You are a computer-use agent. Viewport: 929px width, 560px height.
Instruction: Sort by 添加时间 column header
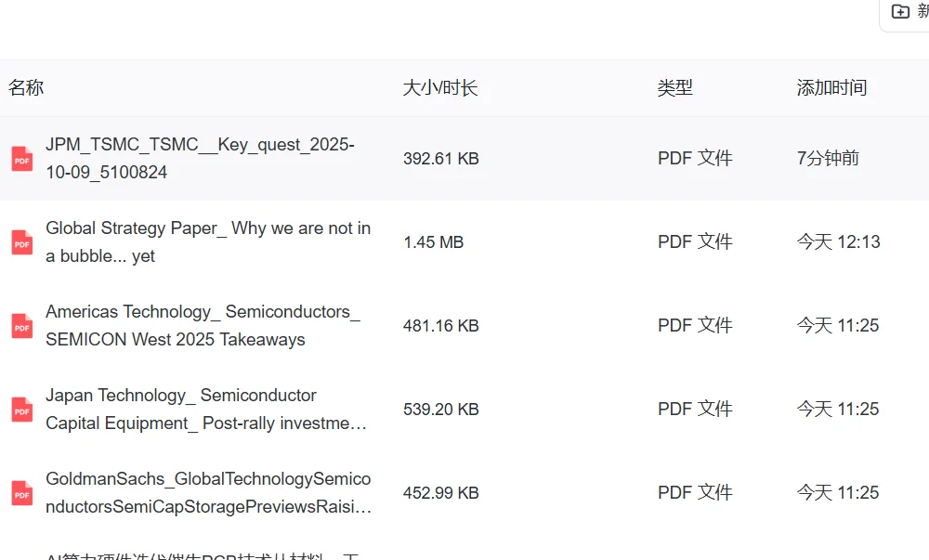pos(831,88)
